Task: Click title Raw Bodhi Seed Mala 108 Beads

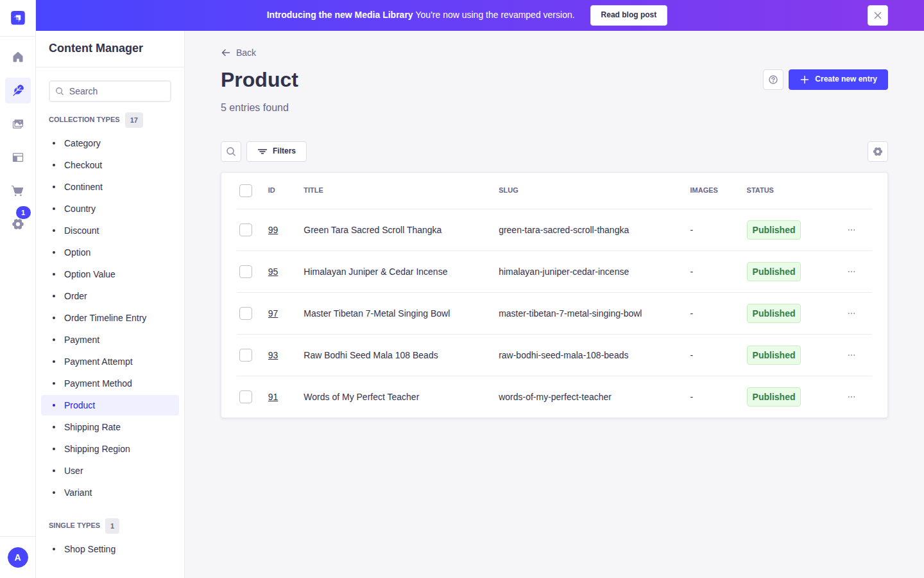Action: point(371,355)
